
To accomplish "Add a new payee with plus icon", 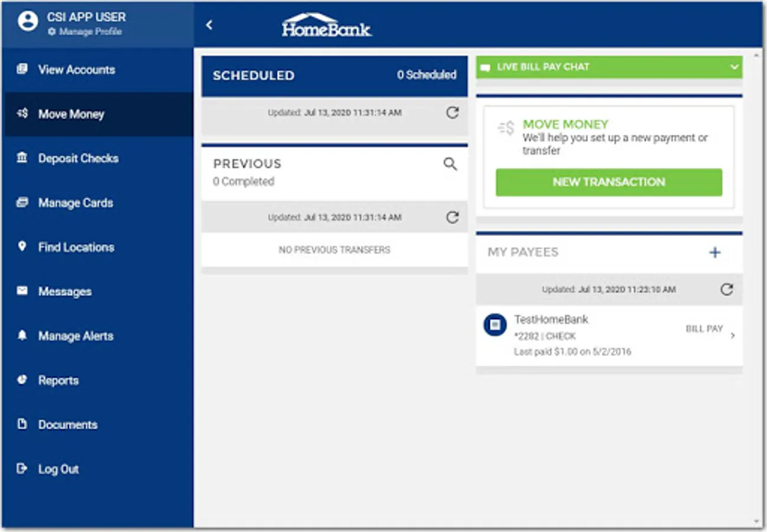I will point(715,252).
